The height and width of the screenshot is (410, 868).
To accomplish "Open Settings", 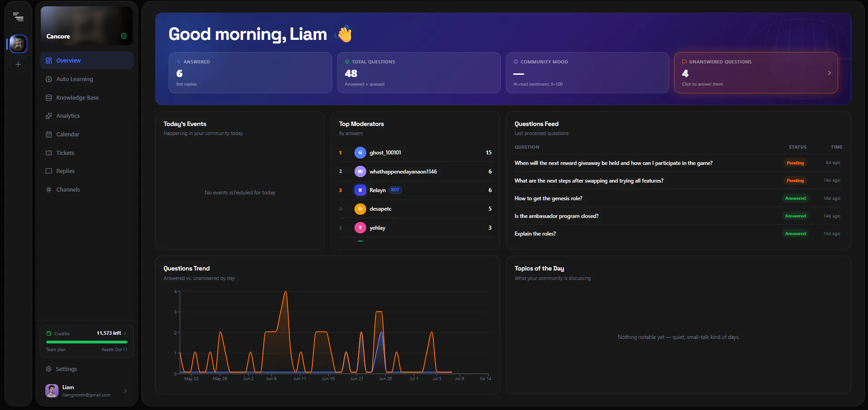I will (x=87, y=369).
